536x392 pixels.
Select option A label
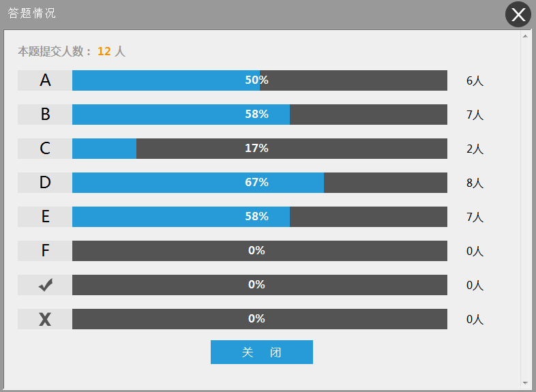point(45,80)
